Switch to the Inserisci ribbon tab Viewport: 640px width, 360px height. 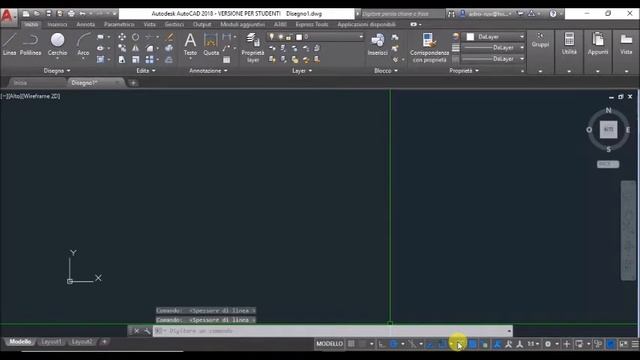tap(57, 24)
